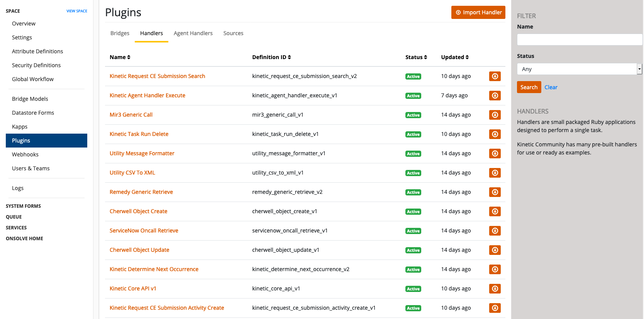Open ServiceNow Oncall Retrieve link

144,231
